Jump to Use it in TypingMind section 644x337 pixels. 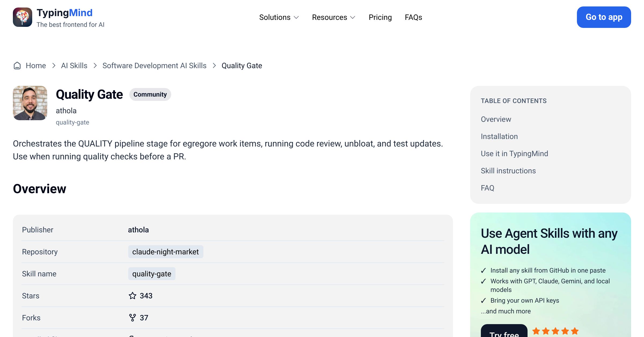(514, 153)
